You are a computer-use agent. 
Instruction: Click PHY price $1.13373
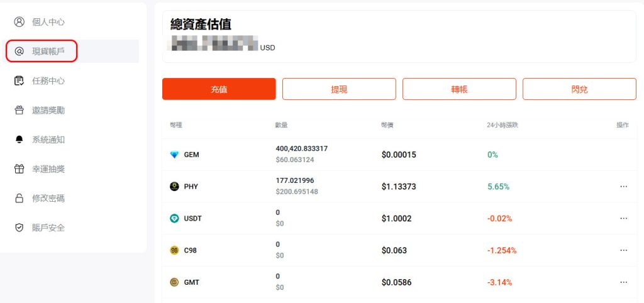click(399, 187)
